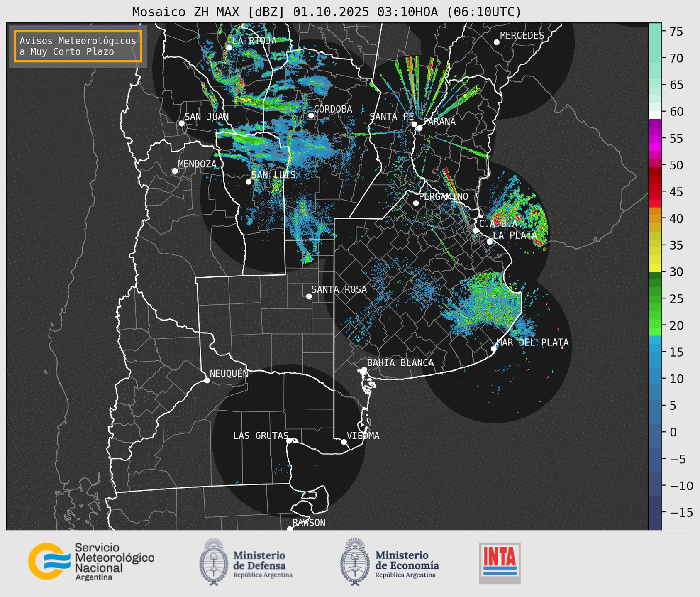Click the CORDOBA label text
Image resolution: width=700 pixels, height=597 pixels.
click(x=333, y=109)
